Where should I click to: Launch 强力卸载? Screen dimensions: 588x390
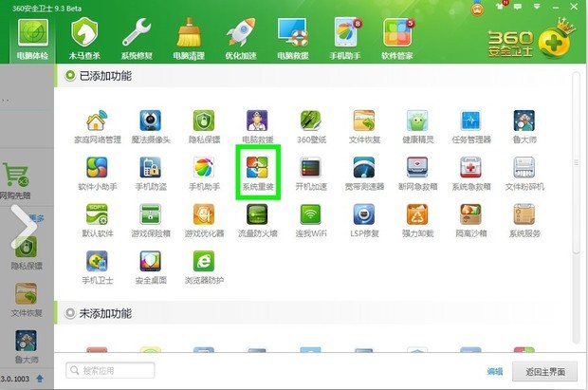pos(417,221)
